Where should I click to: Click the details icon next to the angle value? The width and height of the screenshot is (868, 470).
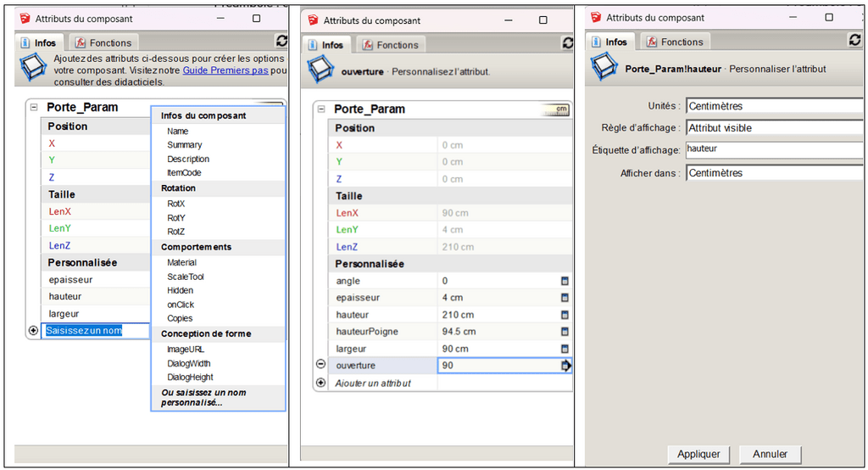[x=565, y=281]
